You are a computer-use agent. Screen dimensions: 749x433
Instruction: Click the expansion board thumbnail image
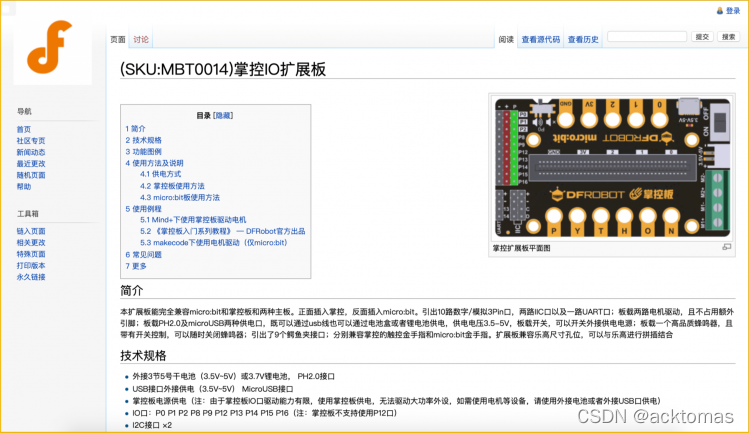[612, 167]
